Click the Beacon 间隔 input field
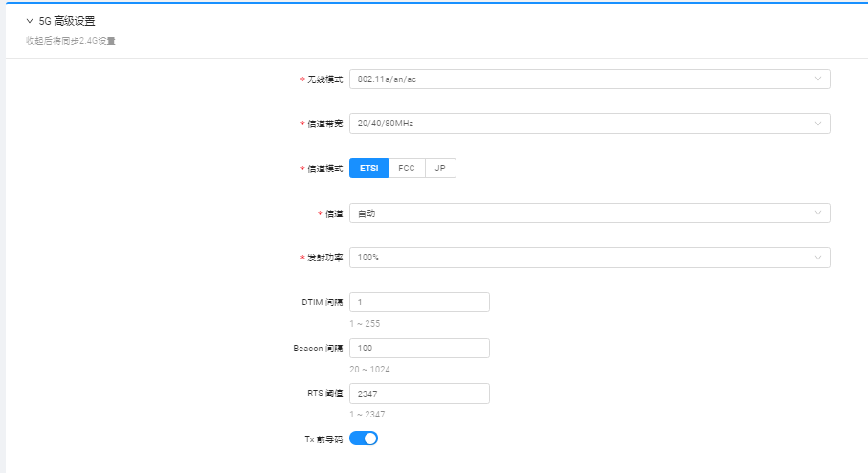 coord(419,349)
